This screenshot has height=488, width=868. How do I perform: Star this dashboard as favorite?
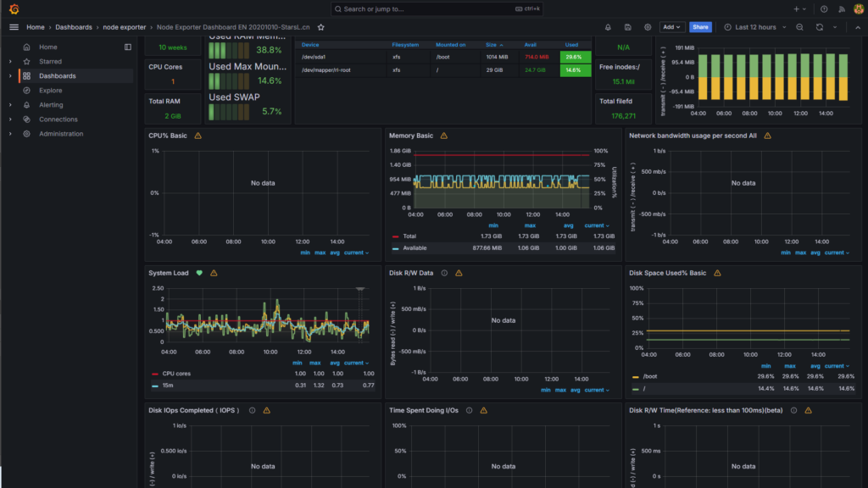pyautogui.click(x=320, y=27)
